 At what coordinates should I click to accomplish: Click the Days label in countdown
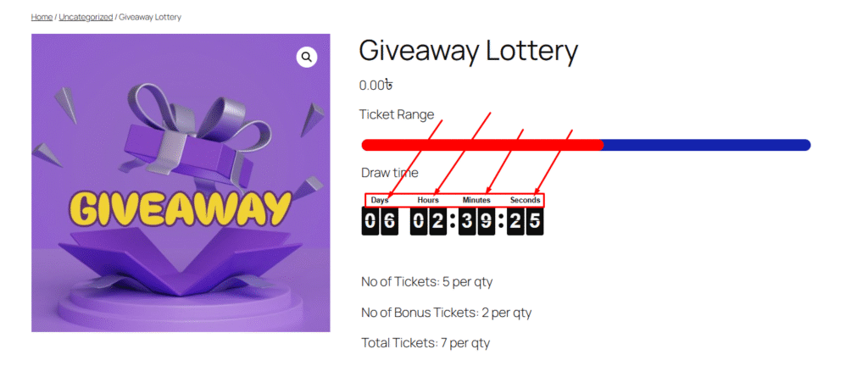pos(380,200)
